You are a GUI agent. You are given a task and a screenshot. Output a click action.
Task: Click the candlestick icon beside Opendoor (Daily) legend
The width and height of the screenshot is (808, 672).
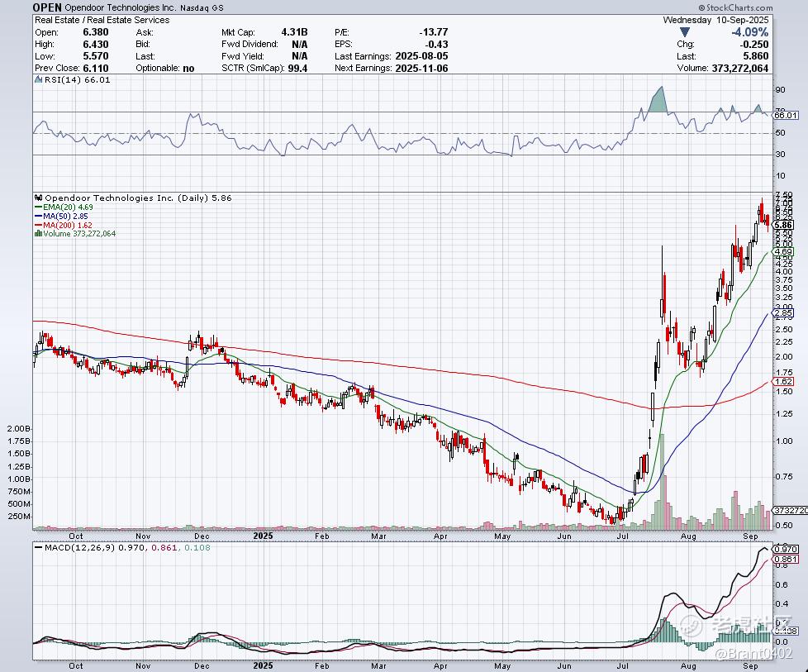pos(39,198)
